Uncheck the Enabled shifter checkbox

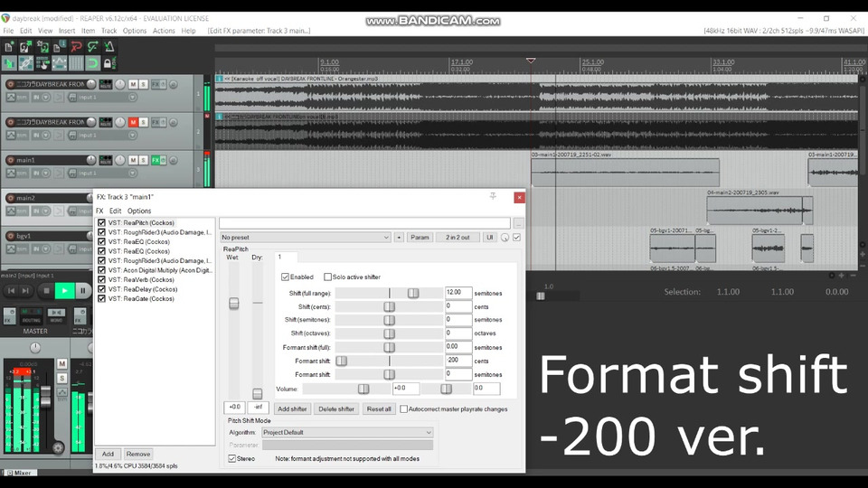pyautogui.click(x=285, y=277)
